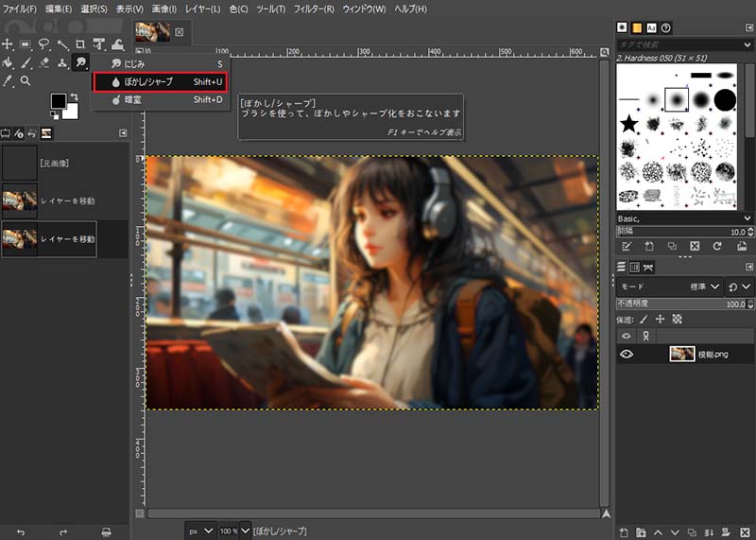Reset colors to default black and white
The image size is (756, 540).
tap(55, 114)
